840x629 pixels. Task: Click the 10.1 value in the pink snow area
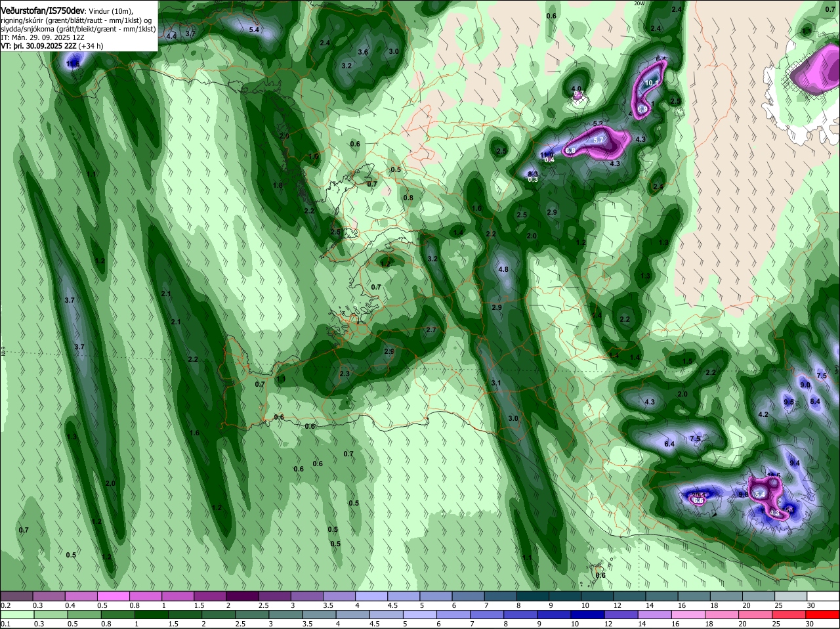point(652,83)
